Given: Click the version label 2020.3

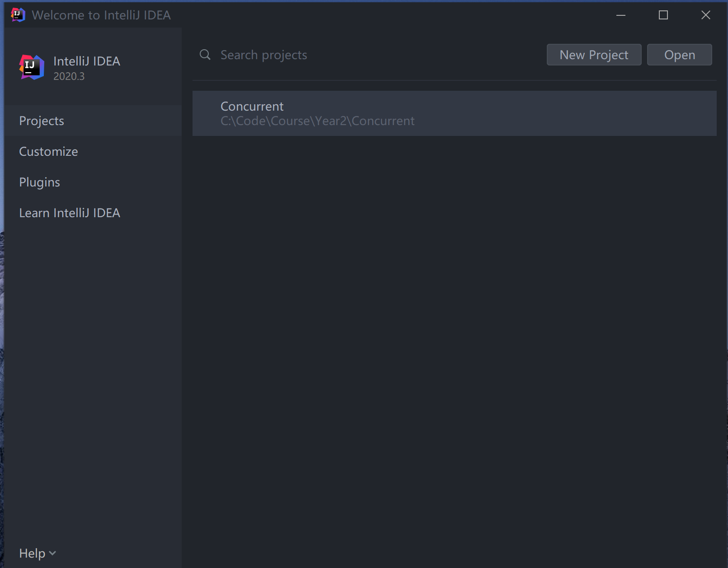Looking at the screenshot, I should coord(69,77).
